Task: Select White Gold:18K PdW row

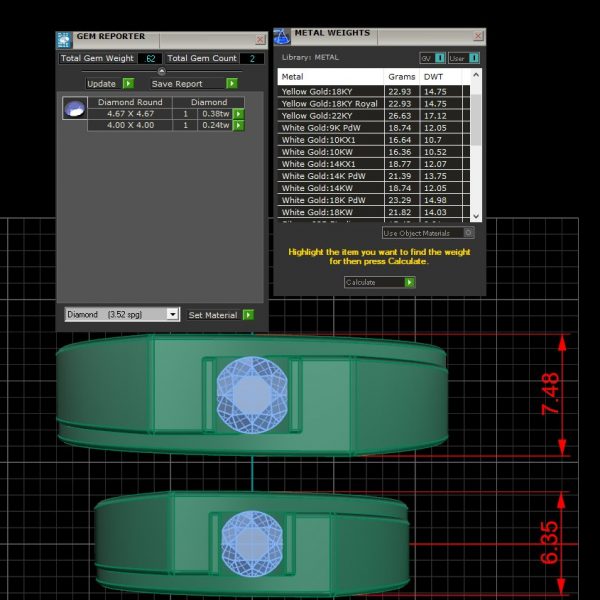Action: [373, 200]
